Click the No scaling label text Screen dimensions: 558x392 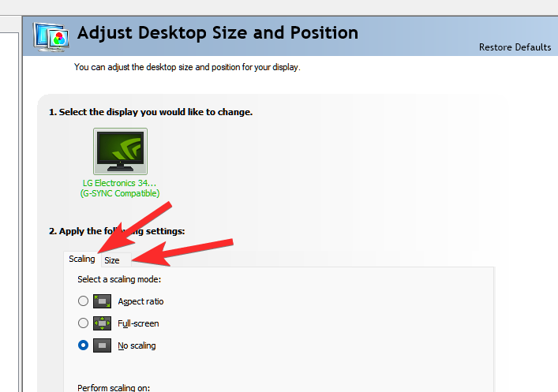click(137, 345)
